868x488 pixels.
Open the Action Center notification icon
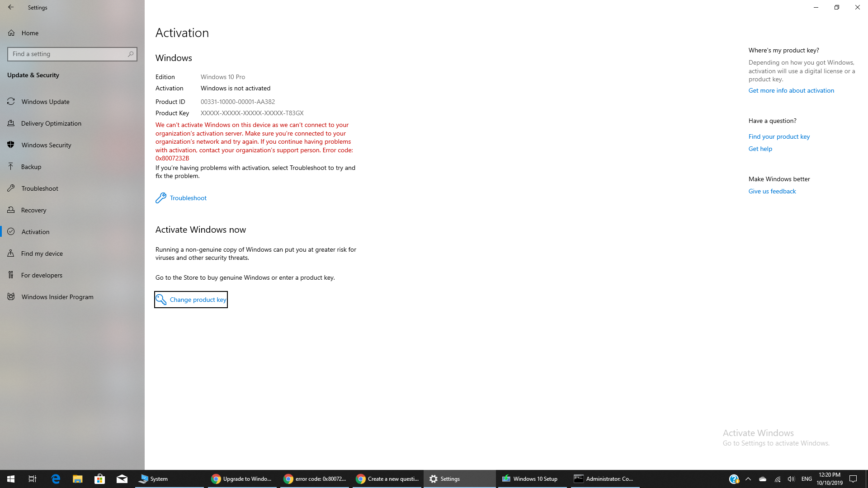[x=854, y=479]
